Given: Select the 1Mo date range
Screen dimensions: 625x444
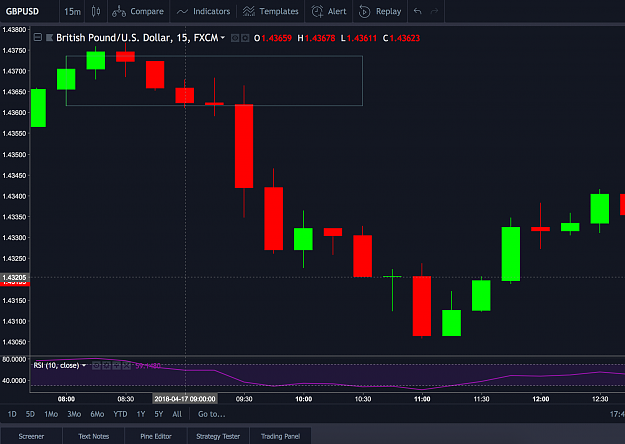Looking at the screenshot, I should coord(51,414).
